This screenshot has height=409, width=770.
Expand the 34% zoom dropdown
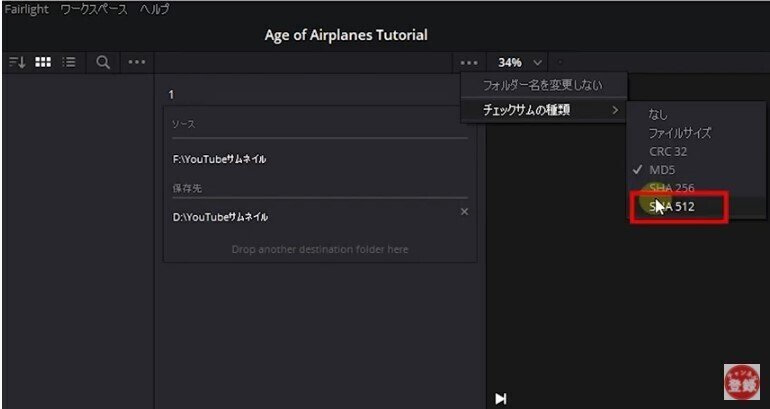tap(520, 62)
